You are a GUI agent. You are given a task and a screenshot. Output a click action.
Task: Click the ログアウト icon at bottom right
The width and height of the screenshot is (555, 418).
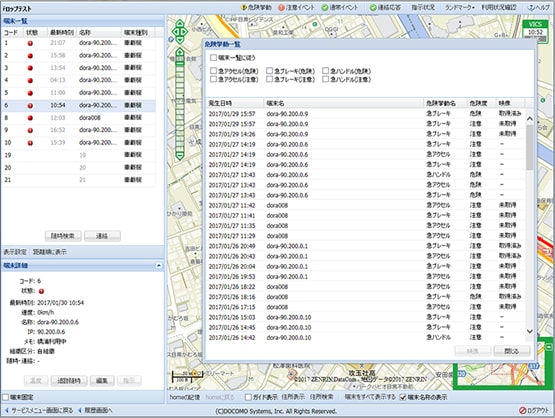coord(522,410)
